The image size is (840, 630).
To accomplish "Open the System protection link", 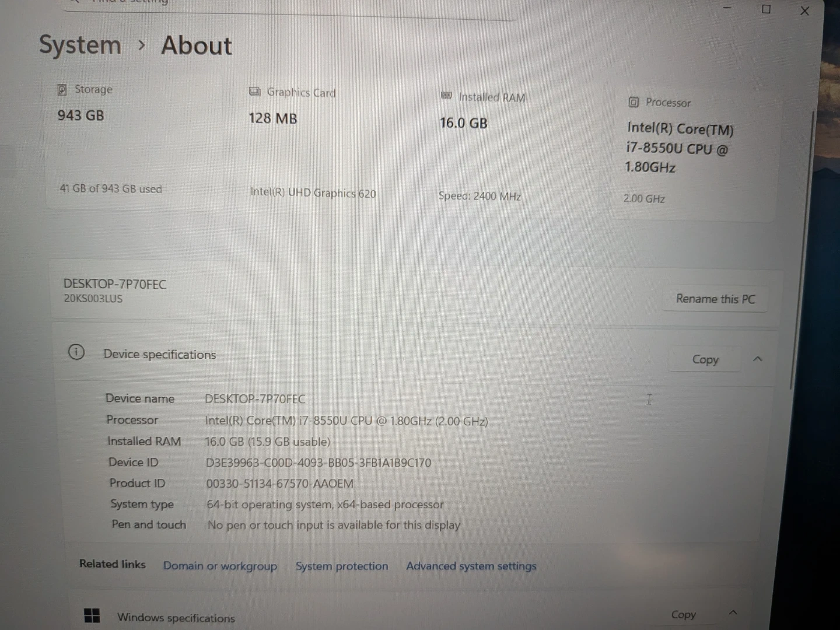I will coord(341,566).
